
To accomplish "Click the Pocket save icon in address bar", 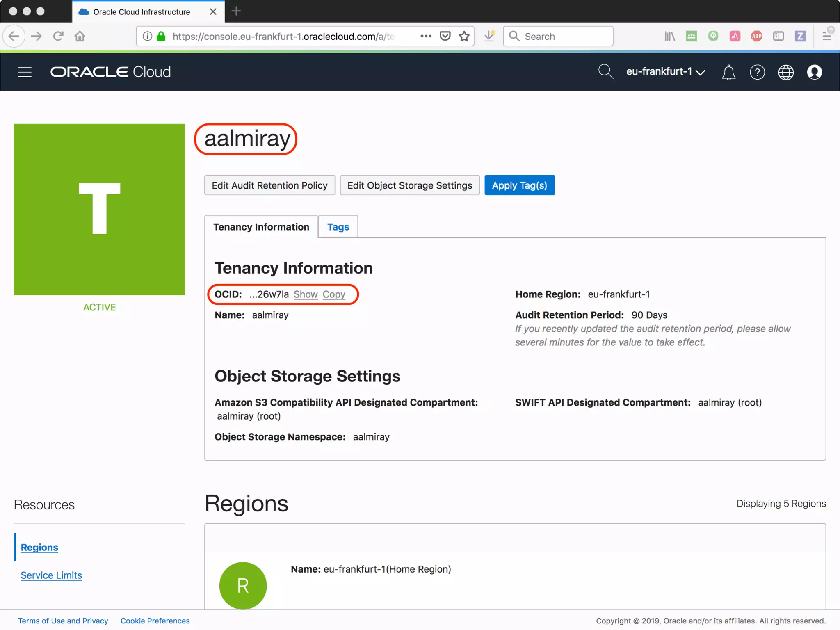I will pos(445,36).
